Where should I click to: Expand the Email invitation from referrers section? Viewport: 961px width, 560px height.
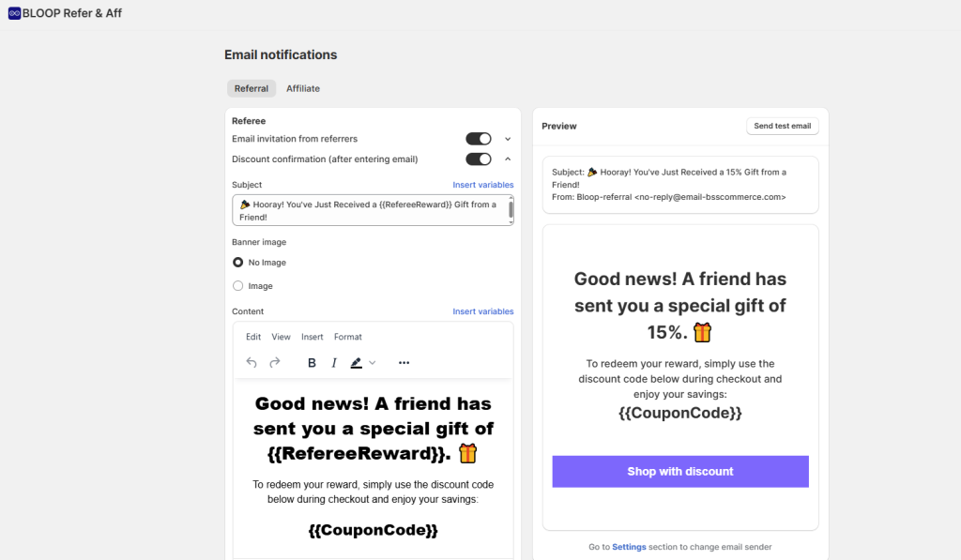507,138
